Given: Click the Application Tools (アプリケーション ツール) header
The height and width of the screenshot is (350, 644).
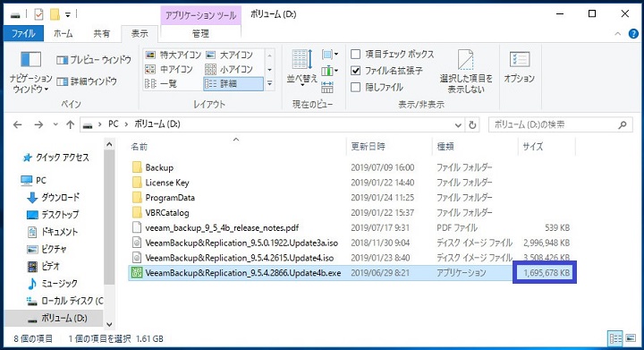Looking at the screenshot, I should coord(200,15).
